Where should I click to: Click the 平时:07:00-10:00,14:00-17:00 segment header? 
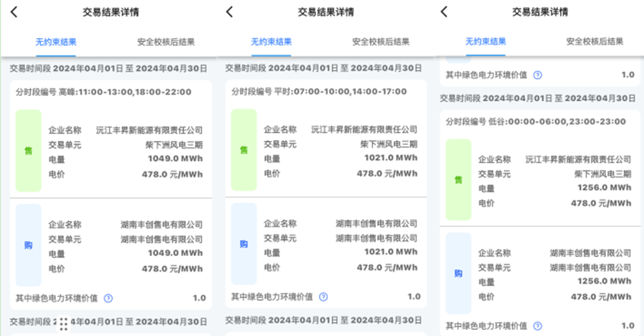click(320, 91)
